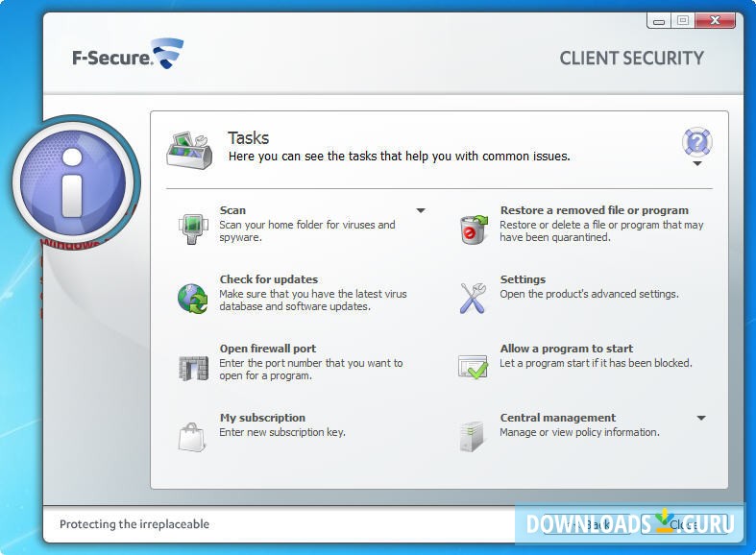Open the My subscription link
Viewport: 756px width, 555px height.
(262, 418)
